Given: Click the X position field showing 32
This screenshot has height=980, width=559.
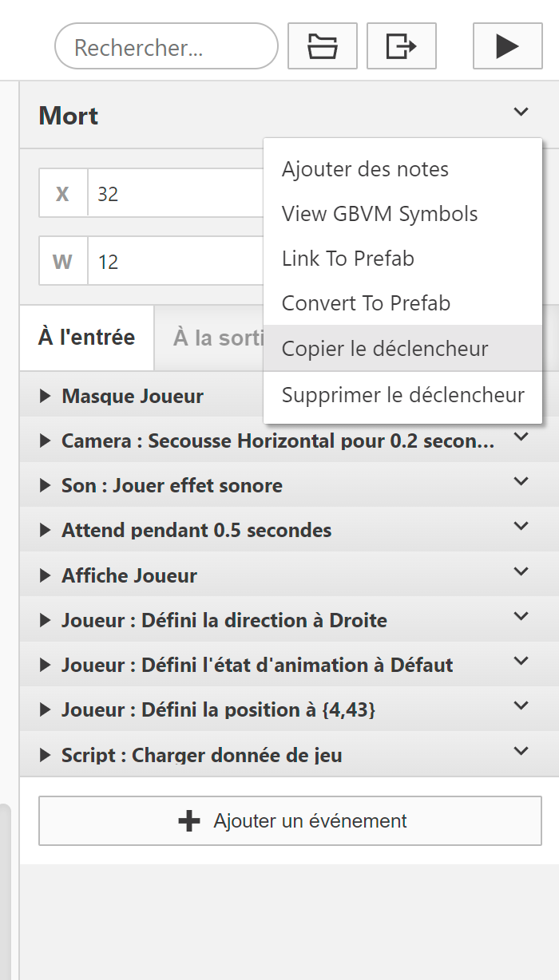Looking at the screenshot, I should tap(176, 194).
